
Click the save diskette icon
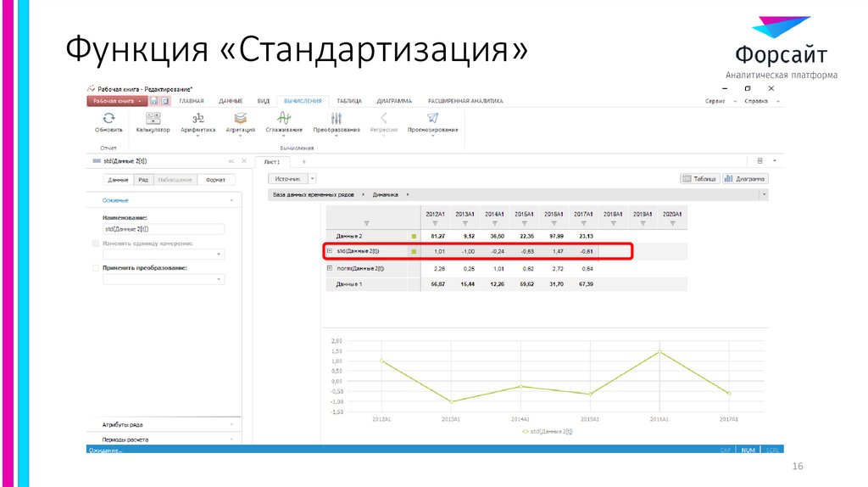click(x=154, y=101)
